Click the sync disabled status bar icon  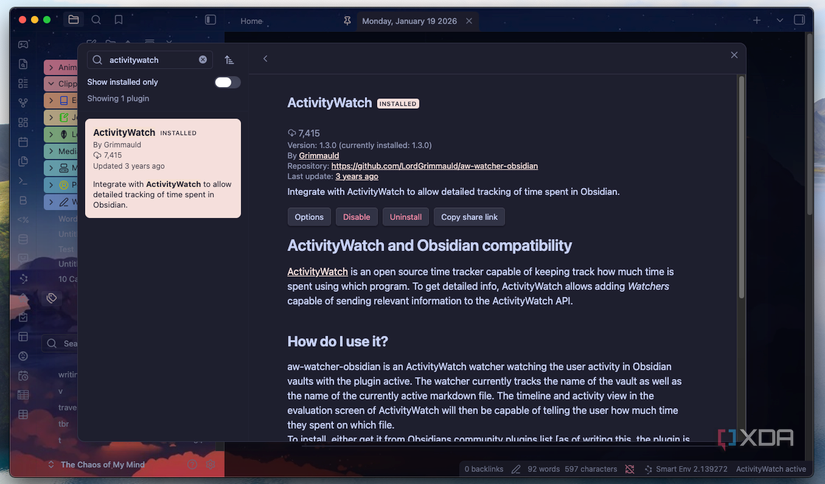pos(630,469)
